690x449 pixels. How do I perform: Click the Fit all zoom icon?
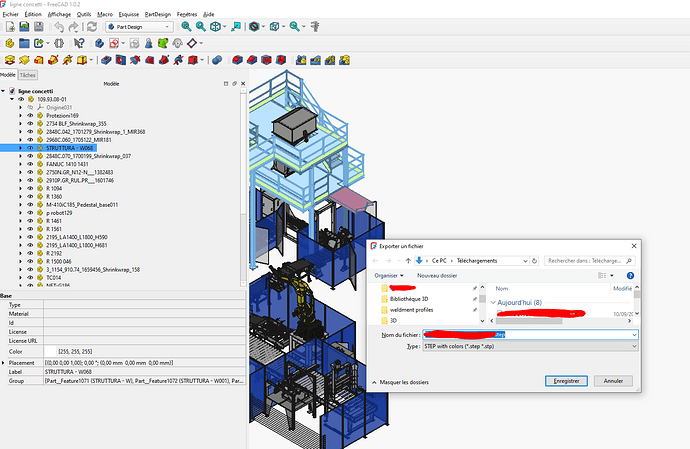point(186,27)
